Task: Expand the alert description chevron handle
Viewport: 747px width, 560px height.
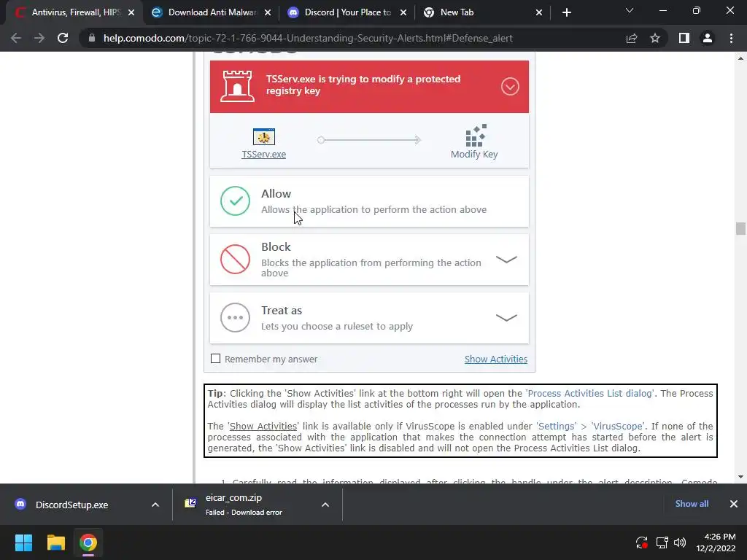Action: (510, 86)
